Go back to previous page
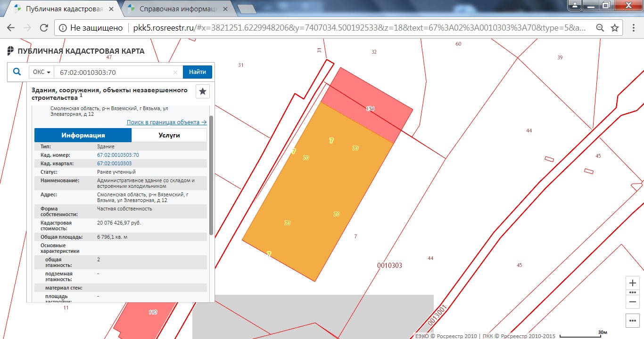Image resolution: width=644 pixels, height=339 pixels. point(11,28)
